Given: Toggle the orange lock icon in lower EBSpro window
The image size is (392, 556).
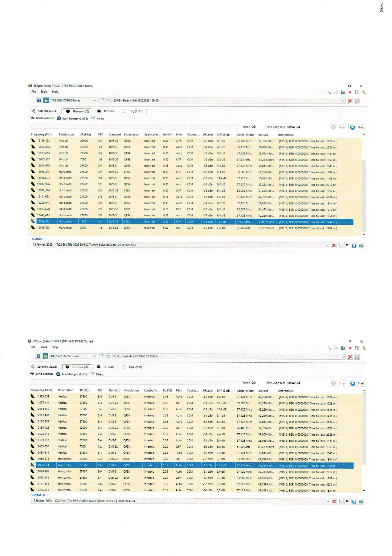Looking at the screenshot, I should click(45, 356).
